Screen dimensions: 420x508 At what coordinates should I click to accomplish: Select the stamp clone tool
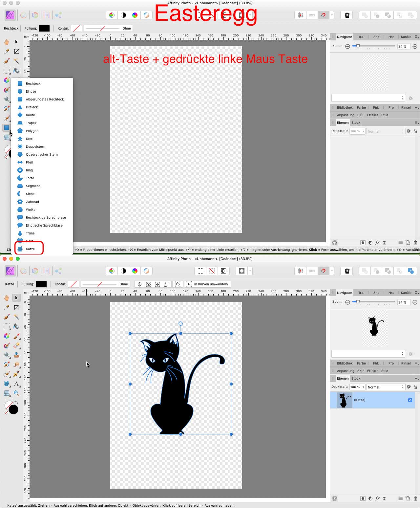point(16,355)
